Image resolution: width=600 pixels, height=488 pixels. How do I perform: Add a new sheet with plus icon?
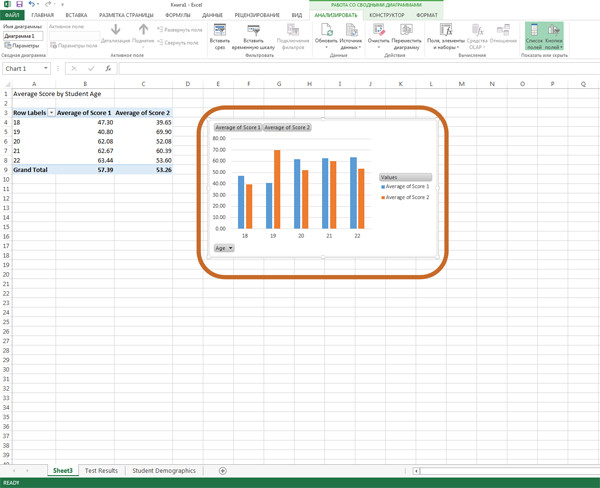click(222, 470)
